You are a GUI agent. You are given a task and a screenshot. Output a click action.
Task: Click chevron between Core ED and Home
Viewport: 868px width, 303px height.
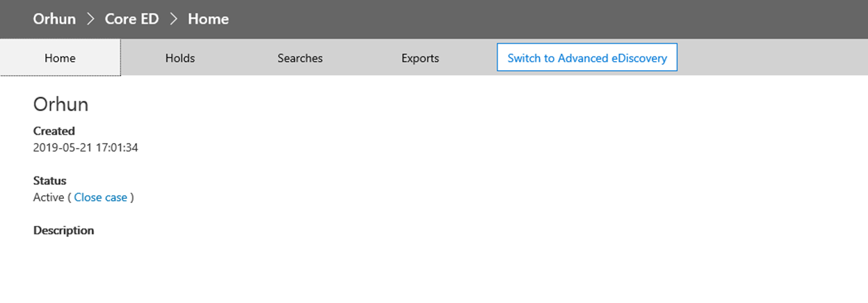click(174, 19)
